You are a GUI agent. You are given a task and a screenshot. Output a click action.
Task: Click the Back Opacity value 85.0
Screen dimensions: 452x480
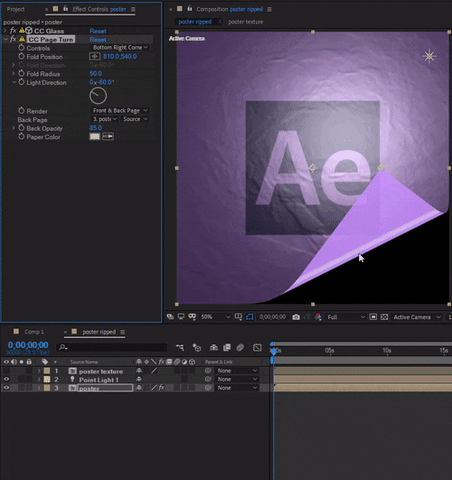[x=96, y=128]
